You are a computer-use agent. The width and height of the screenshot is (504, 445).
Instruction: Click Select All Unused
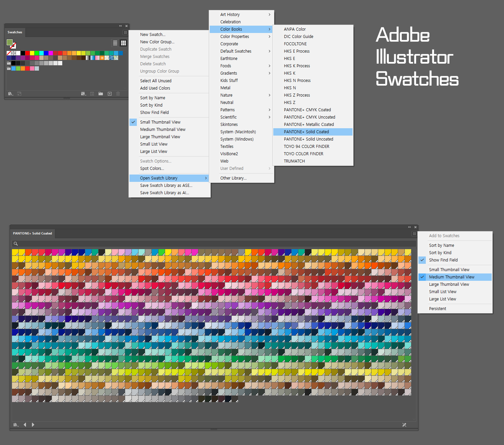coord(169,81)
